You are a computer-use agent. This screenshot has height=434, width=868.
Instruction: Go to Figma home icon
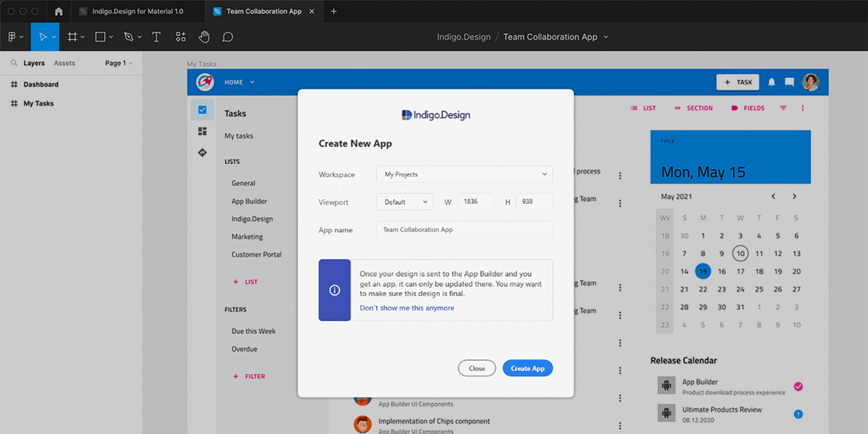59,12
